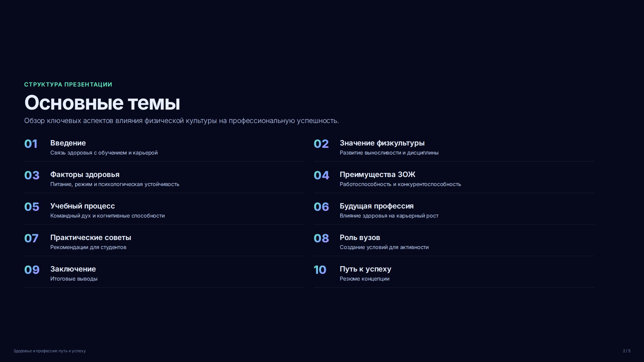Click number 02 beside Значение физкультуры
This screenshot has height=362, width=644.
click(321, 144)
